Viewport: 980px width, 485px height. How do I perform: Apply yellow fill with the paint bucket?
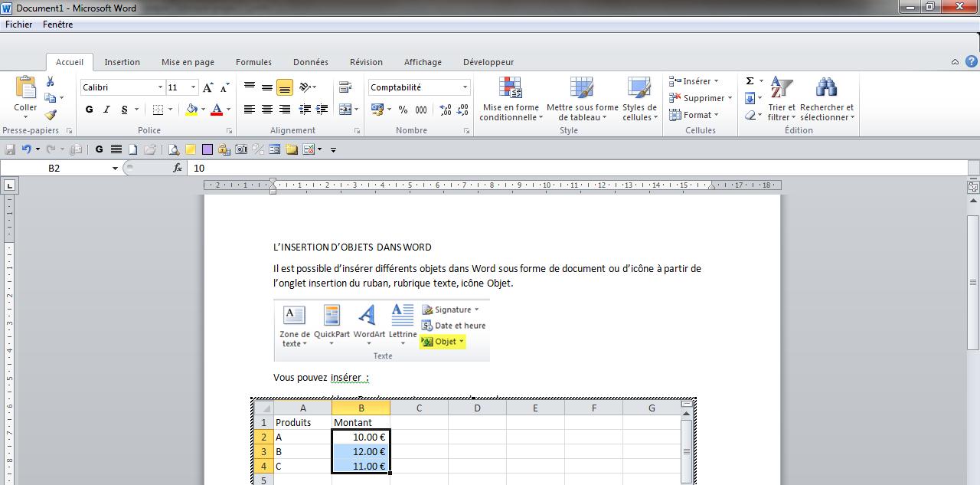click(x=191, y=110)
